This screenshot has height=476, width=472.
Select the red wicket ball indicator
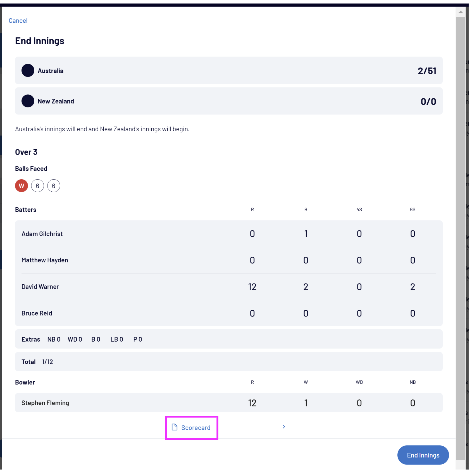tap(22, 186)
